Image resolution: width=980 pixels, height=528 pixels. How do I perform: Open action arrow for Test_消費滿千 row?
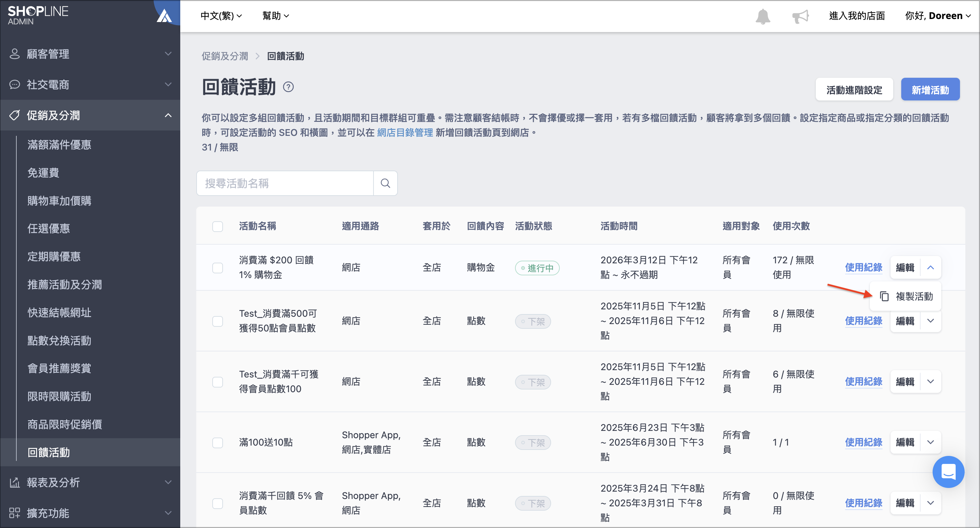(x=931, y=381)
